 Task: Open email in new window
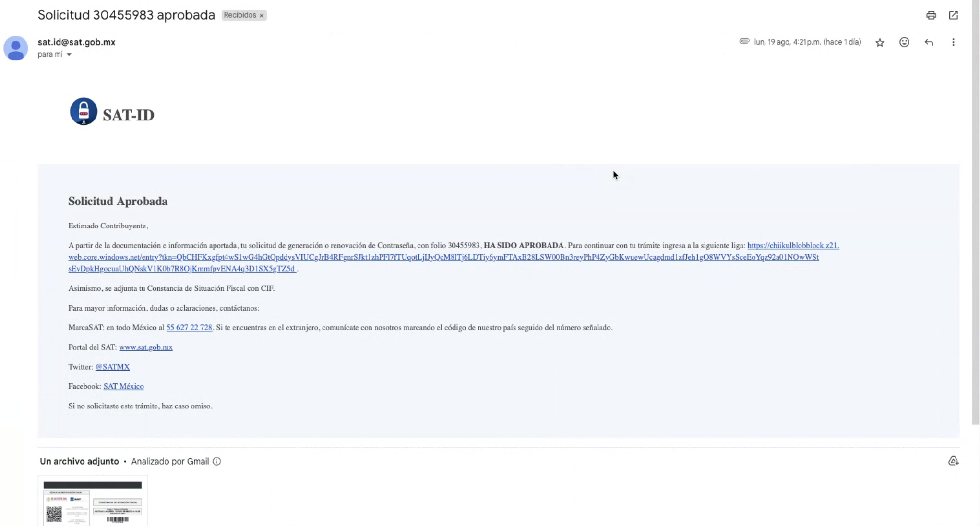(954, 15)
